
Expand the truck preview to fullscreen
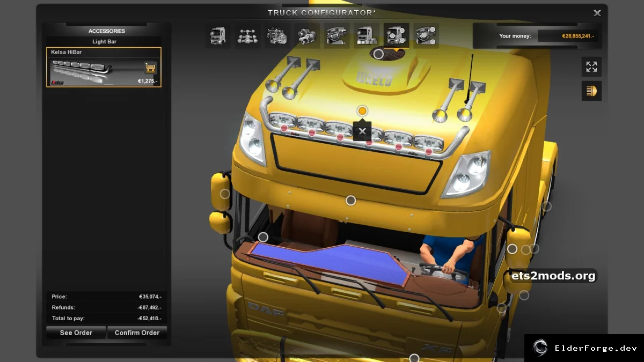tap(591, 67)
